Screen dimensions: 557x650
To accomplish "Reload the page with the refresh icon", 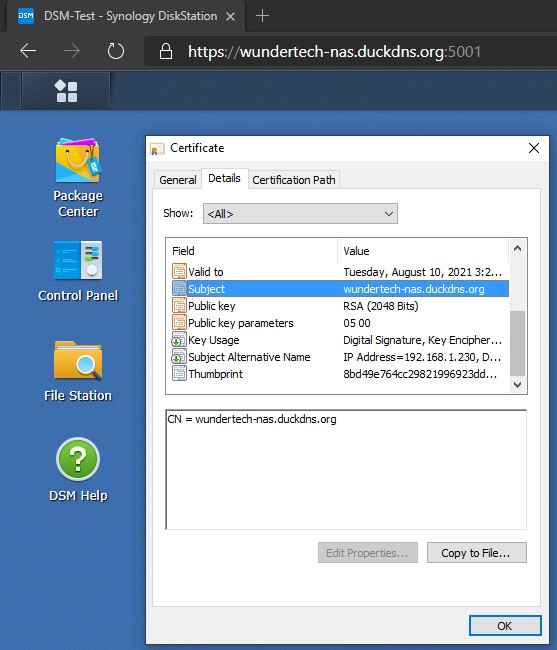I will (x=116, y=51).
